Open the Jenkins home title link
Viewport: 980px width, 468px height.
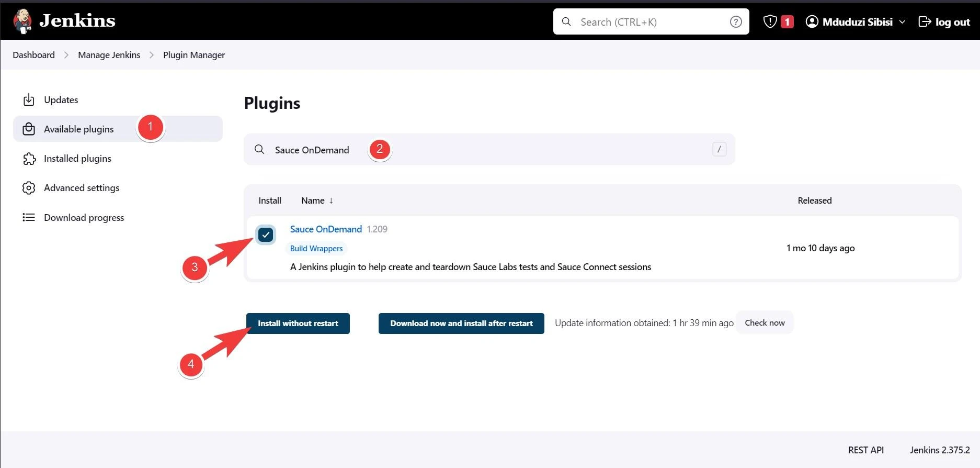pos(77,21)
